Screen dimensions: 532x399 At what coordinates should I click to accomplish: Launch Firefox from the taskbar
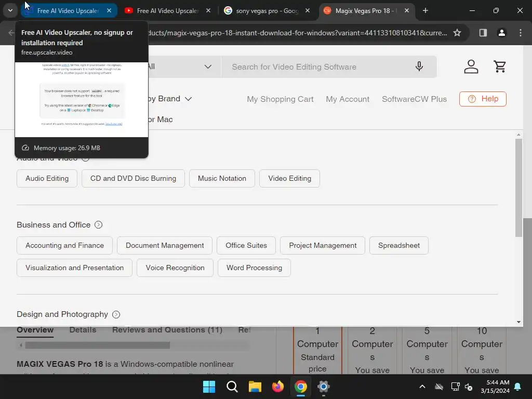click(x=278, y=387)
